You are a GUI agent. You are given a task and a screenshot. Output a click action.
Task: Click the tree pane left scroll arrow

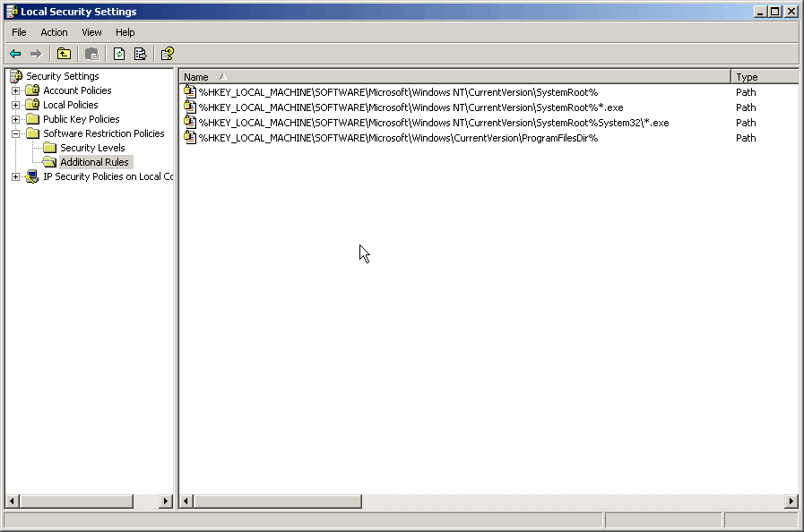13,502
